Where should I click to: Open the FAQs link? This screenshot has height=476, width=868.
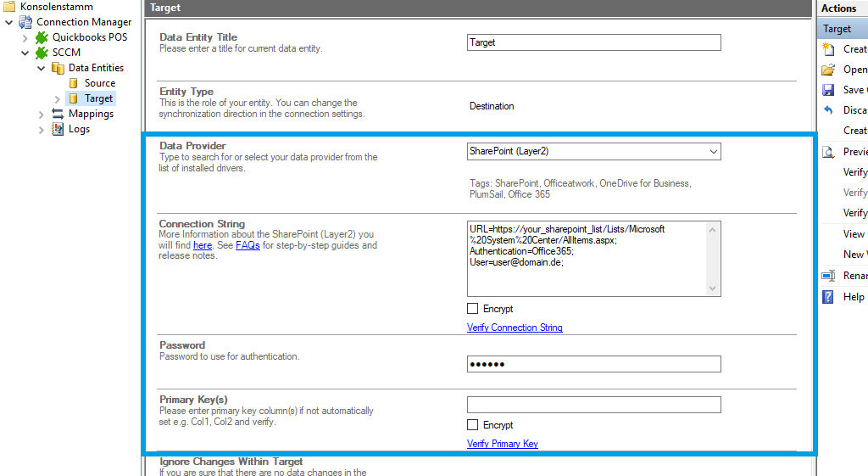point(248,245)
